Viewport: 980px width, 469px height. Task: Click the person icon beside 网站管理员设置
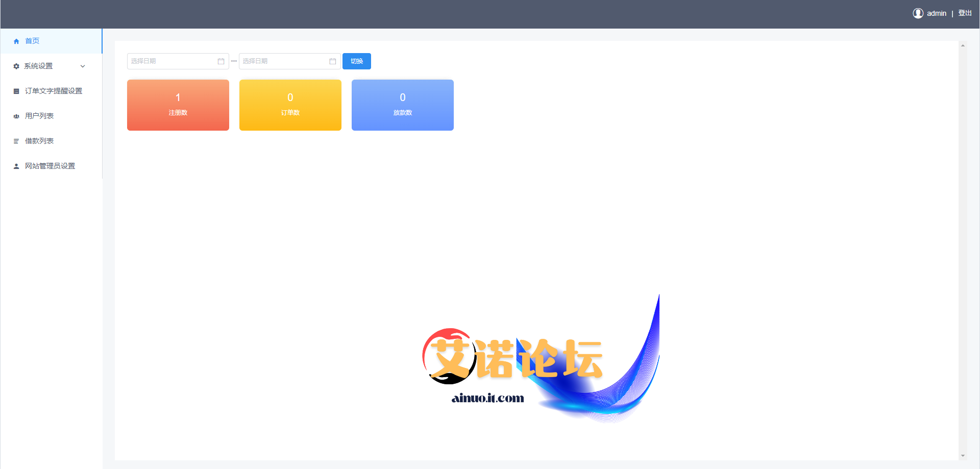[x=16, y=166]
